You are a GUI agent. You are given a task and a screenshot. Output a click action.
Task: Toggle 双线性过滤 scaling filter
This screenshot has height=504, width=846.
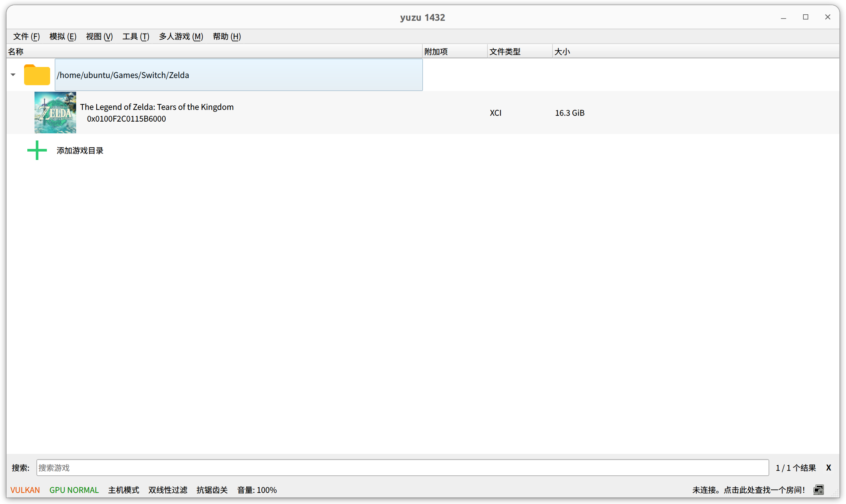click(x=168, y=490)
